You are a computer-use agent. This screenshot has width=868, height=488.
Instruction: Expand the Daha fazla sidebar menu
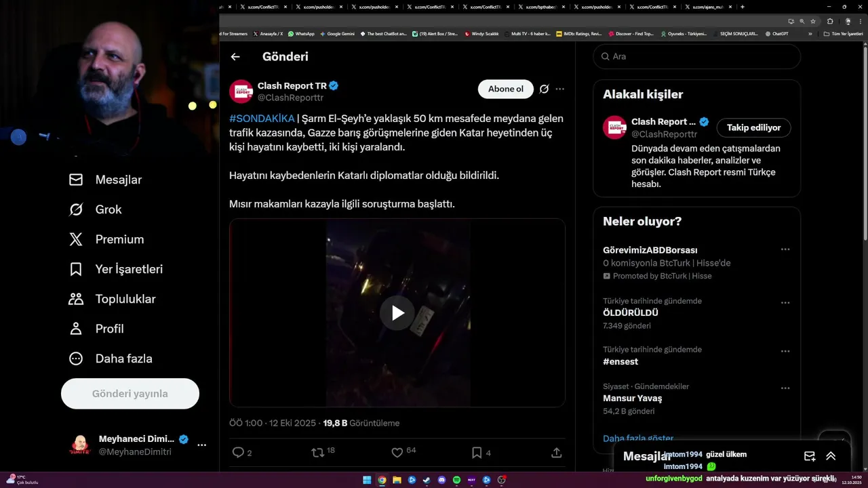coord(110,359)
